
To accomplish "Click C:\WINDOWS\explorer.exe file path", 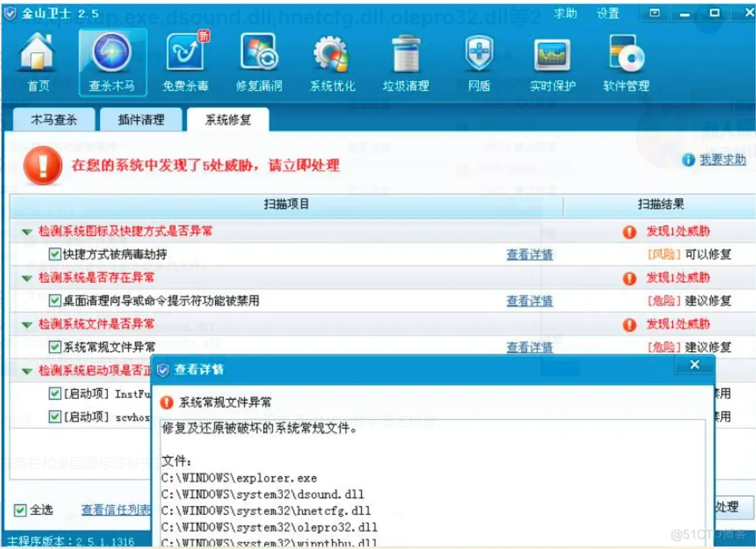I will 239,478.
